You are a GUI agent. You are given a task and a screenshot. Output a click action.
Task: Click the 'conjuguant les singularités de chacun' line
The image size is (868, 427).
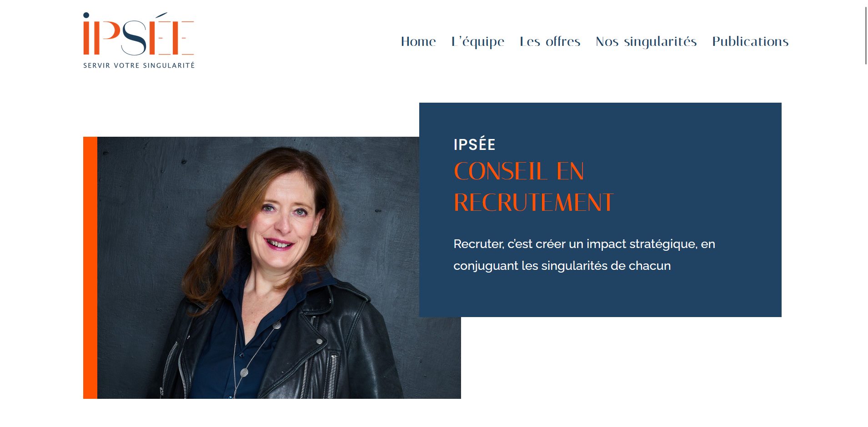click(562, 266)
